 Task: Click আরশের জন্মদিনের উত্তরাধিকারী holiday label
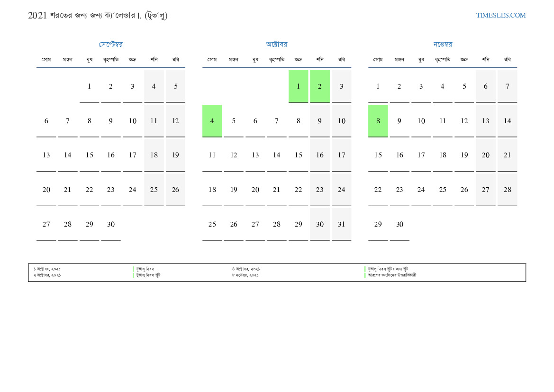click(392, 275)
